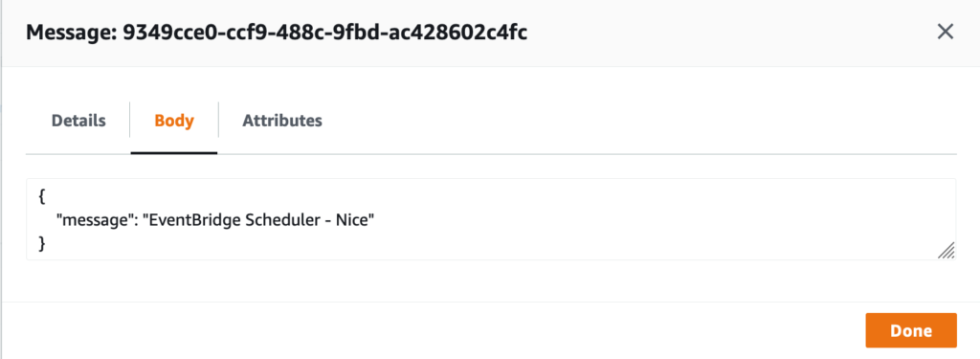Click the dialog header bar background
The image size is (980, 359).
tap(719, 33)
